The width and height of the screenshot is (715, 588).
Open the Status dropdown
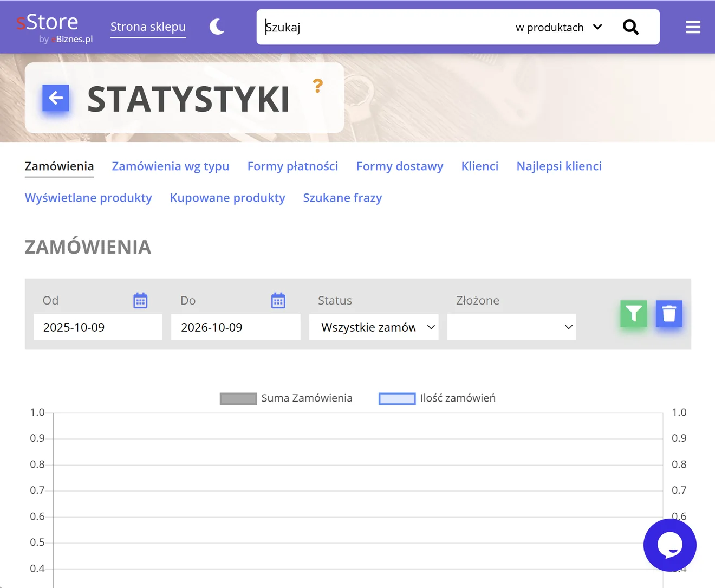[374, 327]
